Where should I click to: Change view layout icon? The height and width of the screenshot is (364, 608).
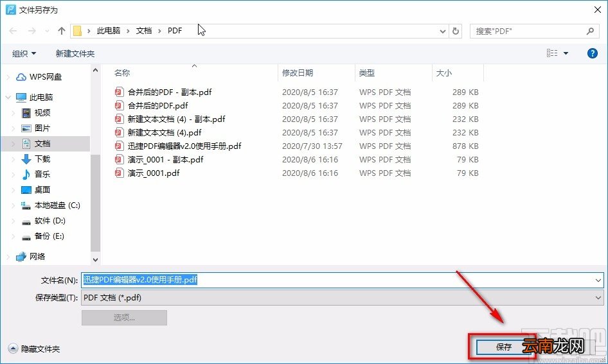[552, 53]
